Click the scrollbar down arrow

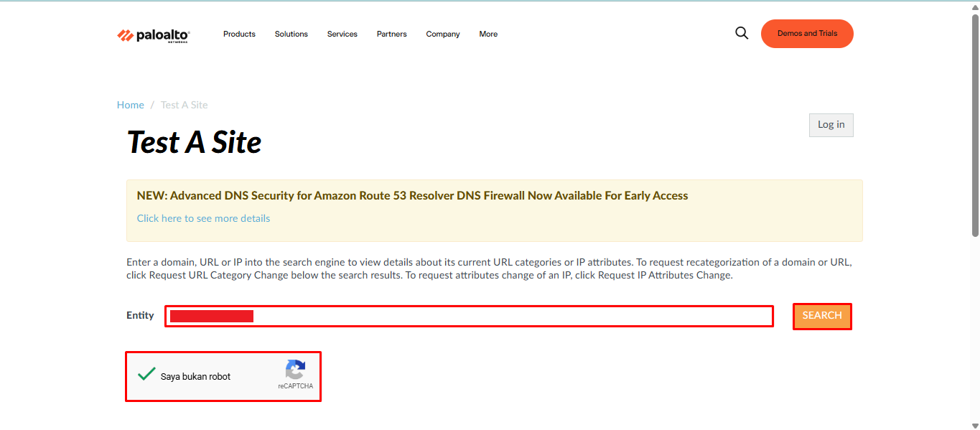[x=975, y=424]
